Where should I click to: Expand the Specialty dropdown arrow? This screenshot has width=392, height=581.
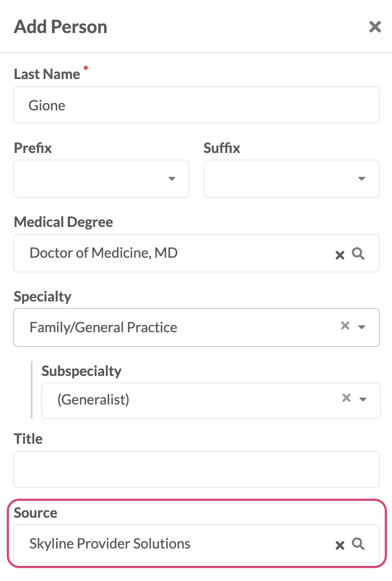[x=362, y=327]
